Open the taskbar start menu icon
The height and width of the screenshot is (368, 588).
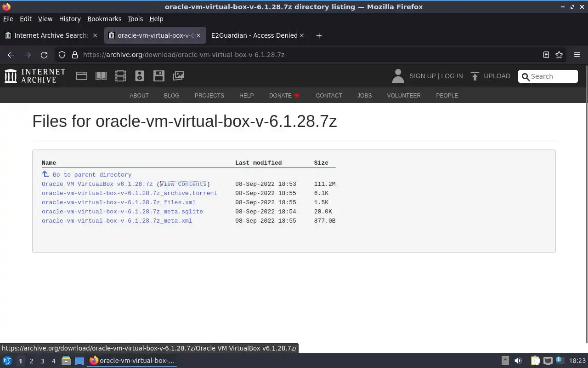tap(7, 361)
